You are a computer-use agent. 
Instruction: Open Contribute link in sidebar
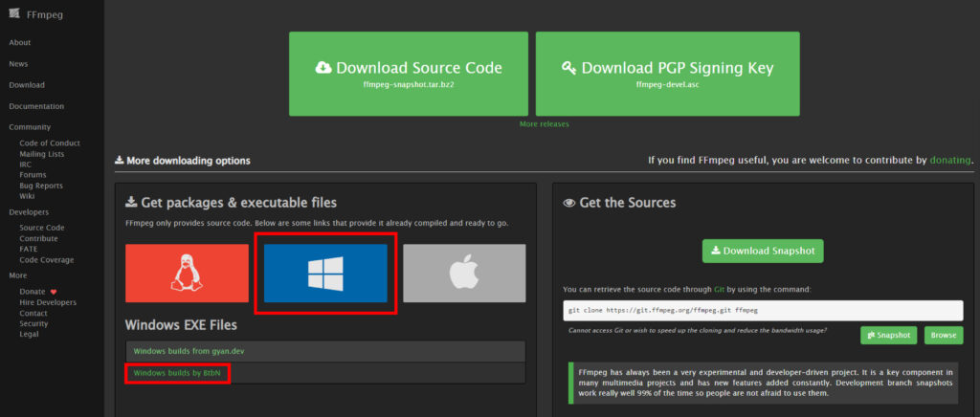point(38,238)
